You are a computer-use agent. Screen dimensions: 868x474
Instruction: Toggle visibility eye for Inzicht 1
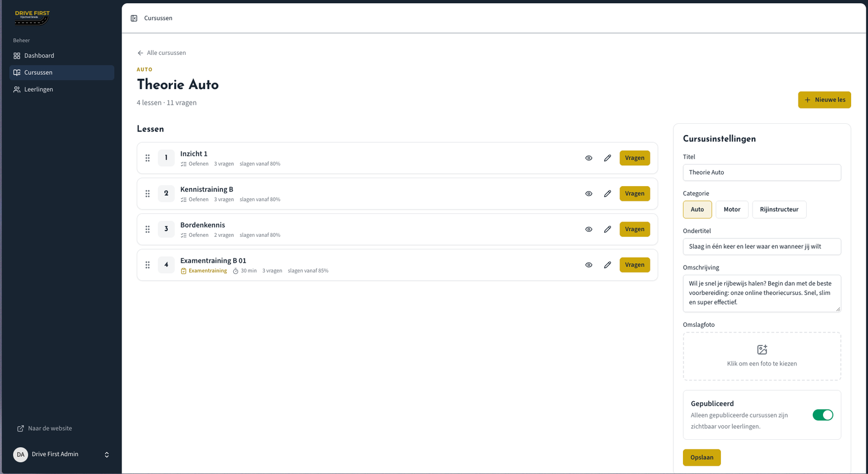coord(589,158)
